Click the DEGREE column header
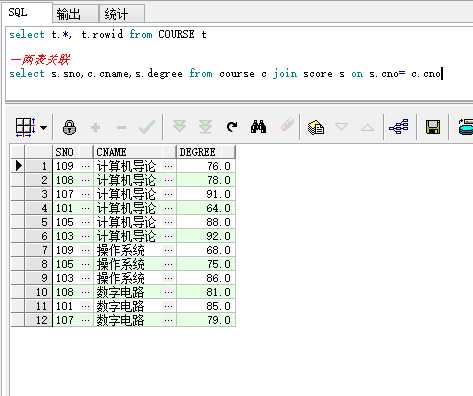 tap(206, 152)
